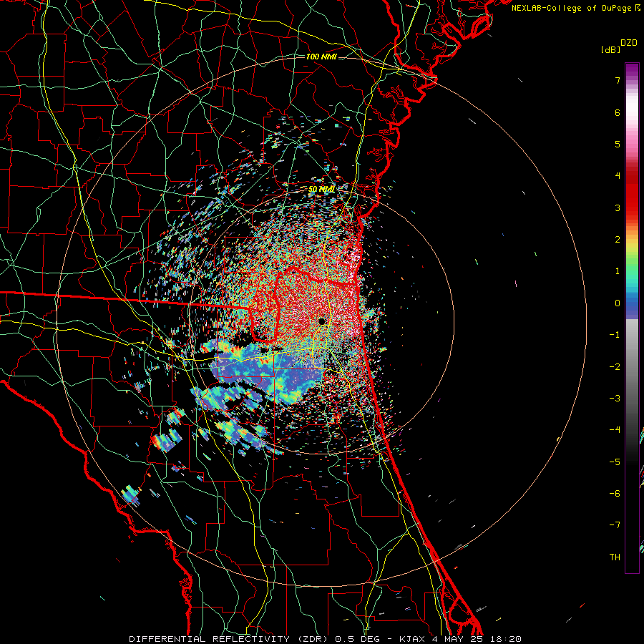
Task: Click the 100 NMI range ring label
Action: click(x=321, y=57)
